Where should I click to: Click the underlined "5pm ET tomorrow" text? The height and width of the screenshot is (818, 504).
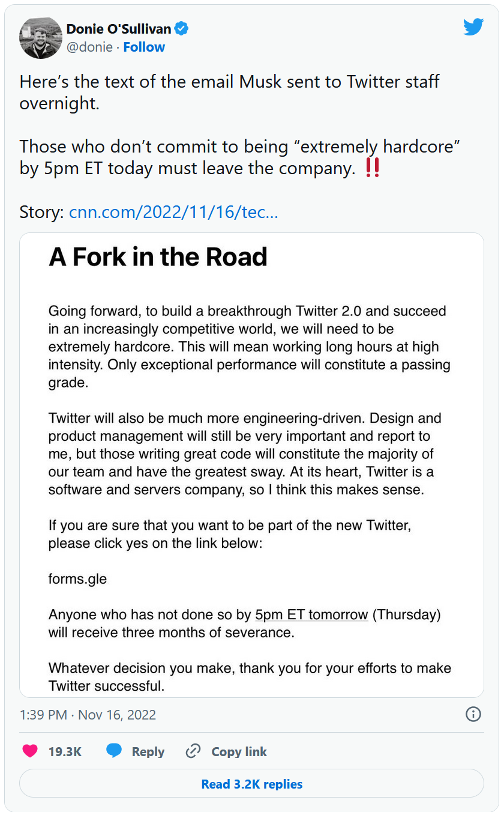311,614
